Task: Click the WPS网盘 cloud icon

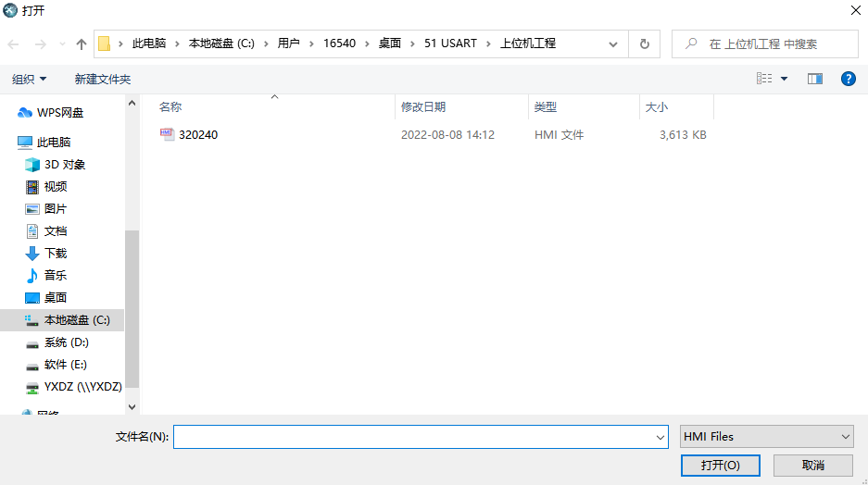Action: coord(25,113)
